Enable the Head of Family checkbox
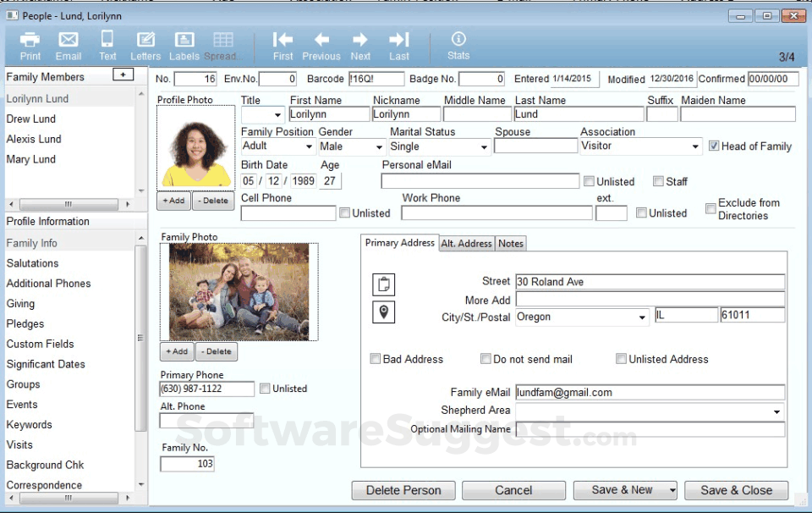This screenshot has height=513, width=812. pos(713,146)
